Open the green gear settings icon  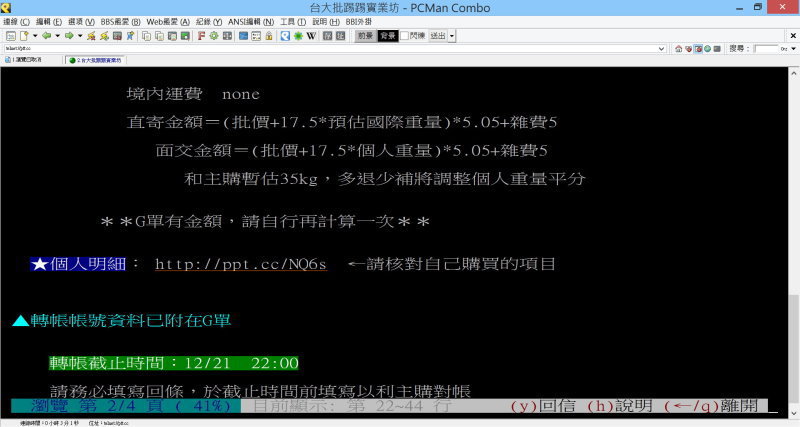pyautogui.click(x=214, y=36)
